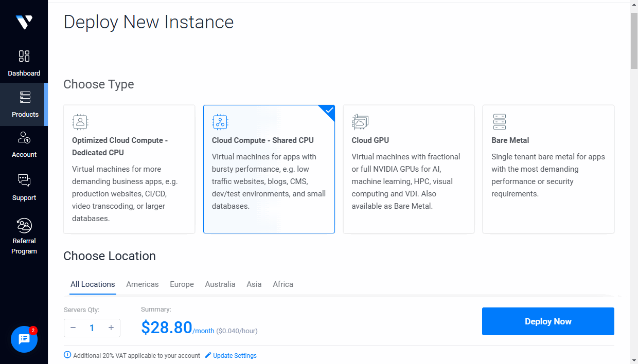Open the chat support widget
The height and width of the screenshot is (364, 638).
(24, 339)
